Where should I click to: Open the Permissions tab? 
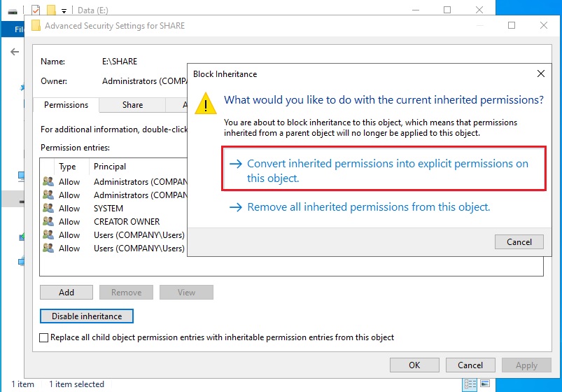pos(66,105)
